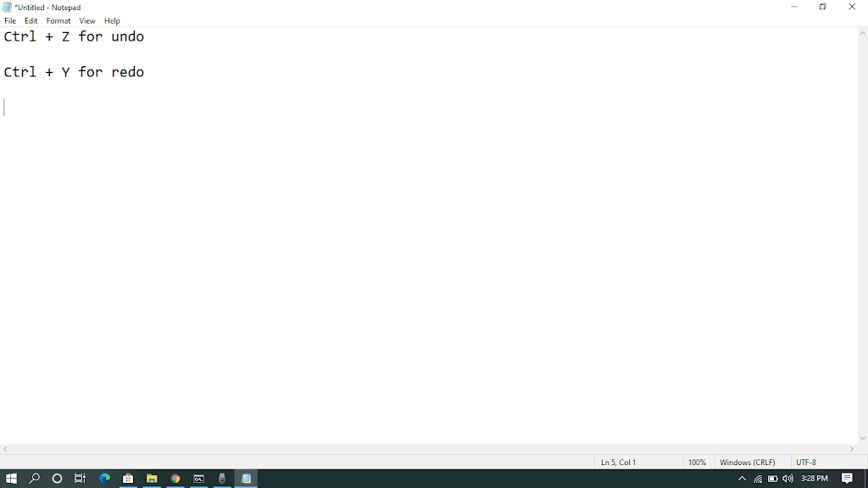Open Task View on the taskbar
This screenshot has width=868, height=488.
[x=81, y=479]
